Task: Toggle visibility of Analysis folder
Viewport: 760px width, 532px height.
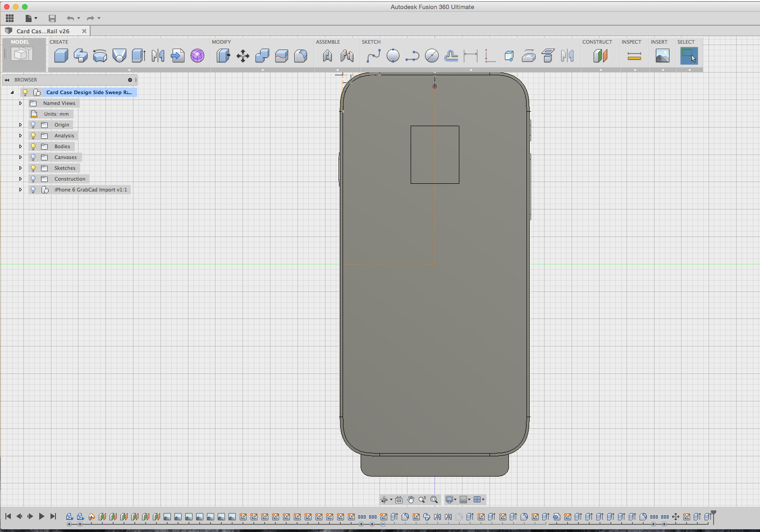Action: 33,136
